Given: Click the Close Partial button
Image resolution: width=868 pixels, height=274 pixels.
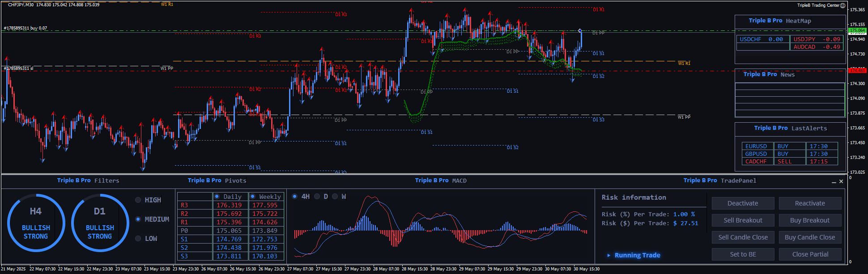Looking at the screenshot, I should [810, 254].
